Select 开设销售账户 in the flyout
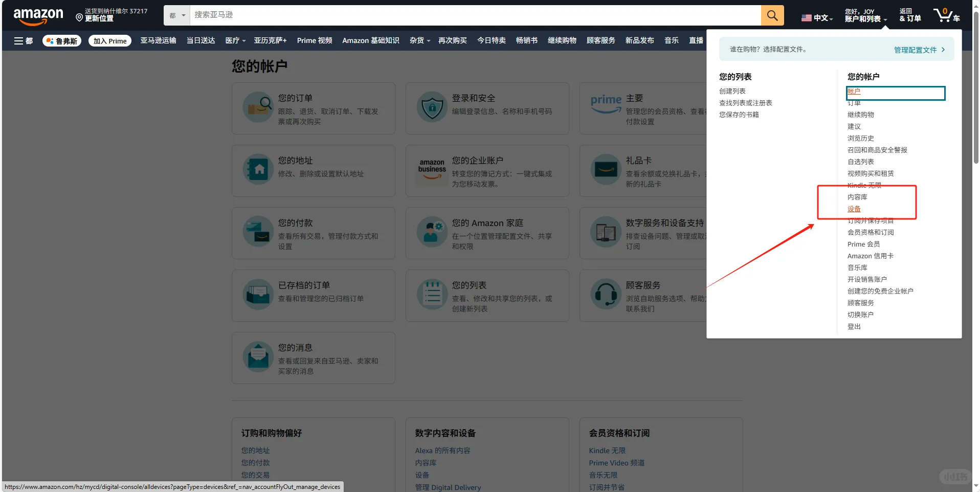980x492 pixels. [867, 280]
